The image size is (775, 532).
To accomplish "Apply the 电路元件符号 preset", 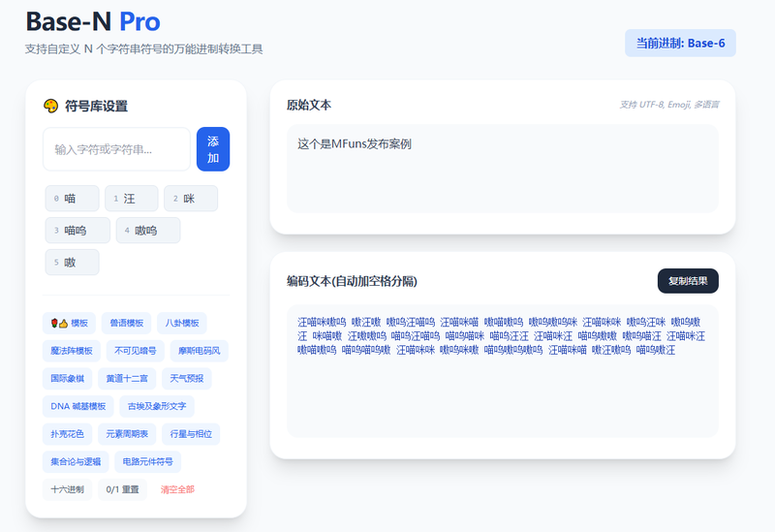I will (148, 462).
